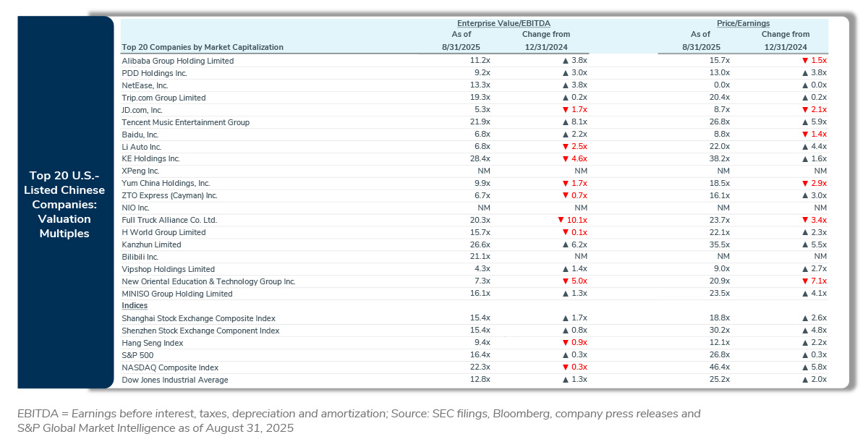Click the up arrow beside Dow Jones' 2.0x

coord(804,380)
